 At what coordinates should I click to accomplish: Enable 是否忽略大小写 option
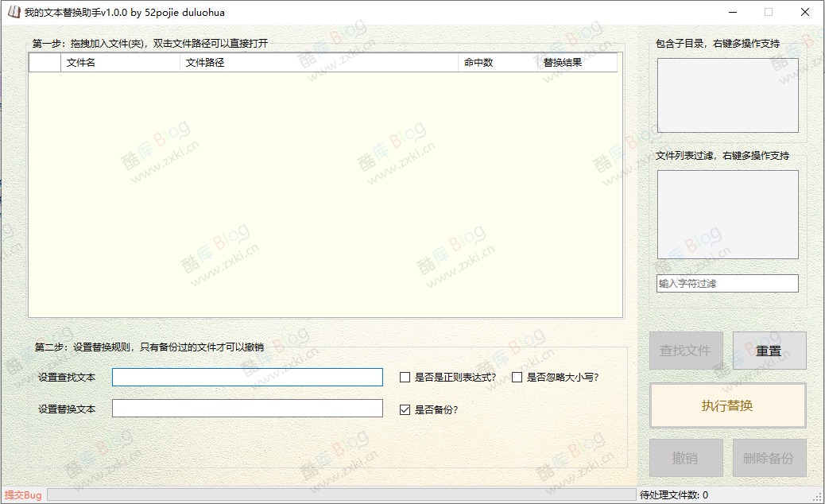click(516, 378)
